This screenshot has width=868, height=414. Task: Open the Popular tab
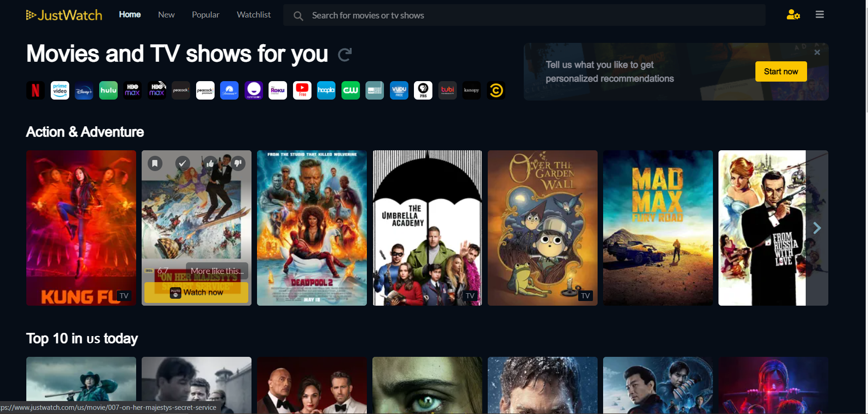(206, 15)
